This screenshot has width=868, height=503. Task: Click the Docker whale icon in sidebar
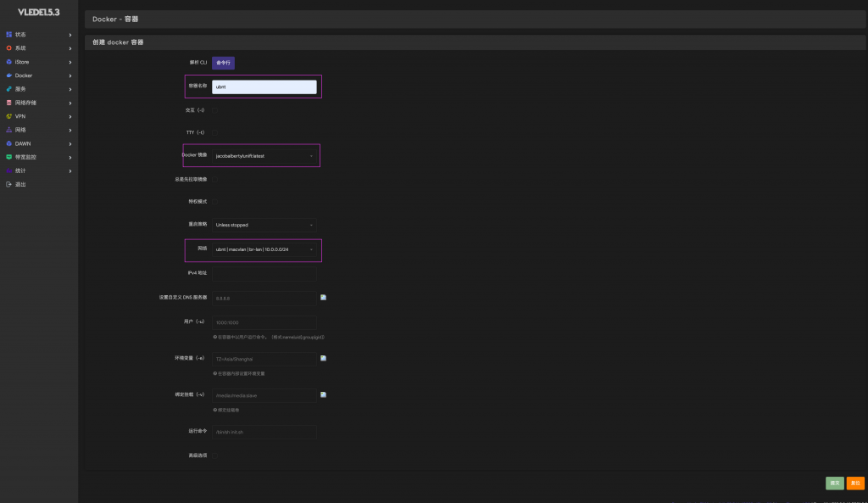coord(8,75)
